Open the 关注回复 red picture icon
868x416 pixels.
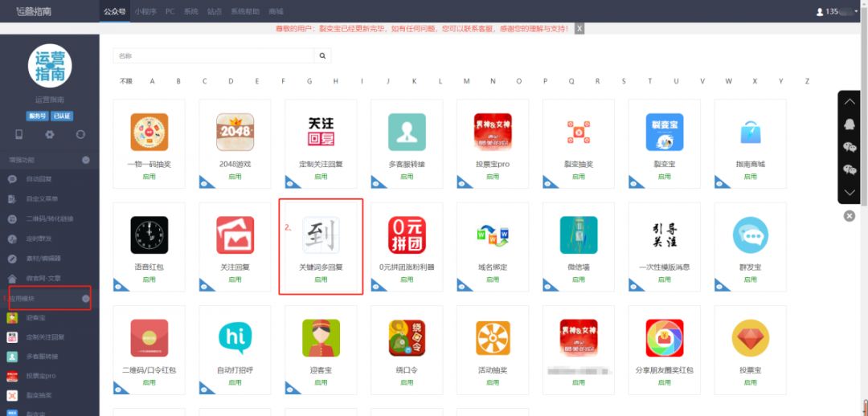pyautogui.click(x=235, y=235)
